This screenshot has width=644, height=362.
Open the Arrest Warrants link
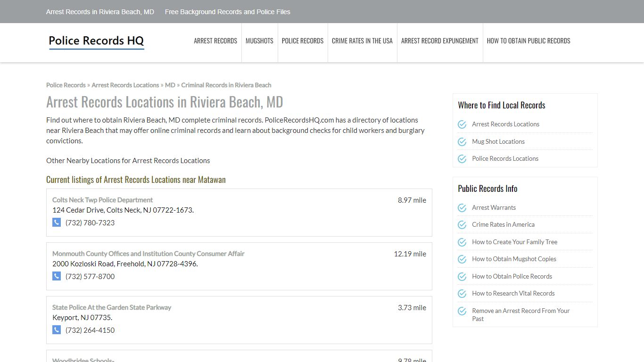pyautogui.click(x=494, y=207)
